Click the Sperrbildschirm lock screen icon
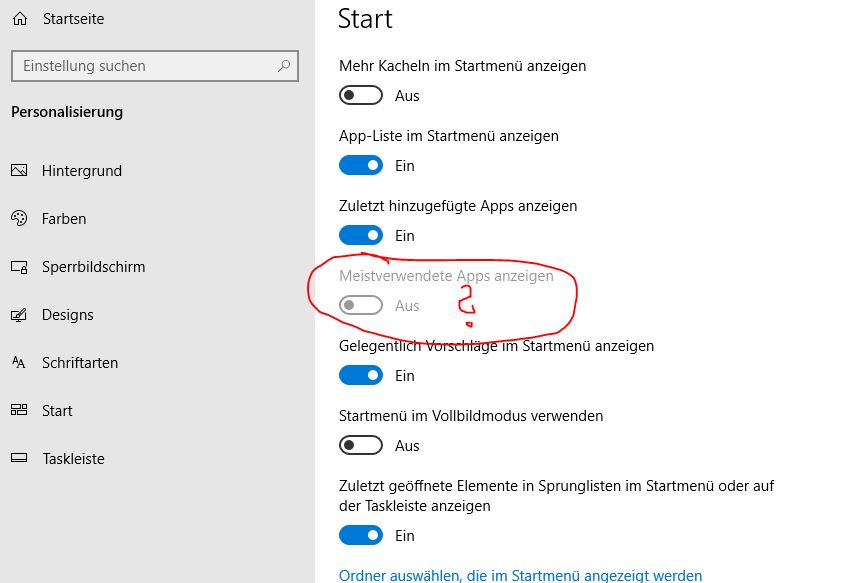Image resolution: width=844 pixels, height=583 pixels. (19, 266)
